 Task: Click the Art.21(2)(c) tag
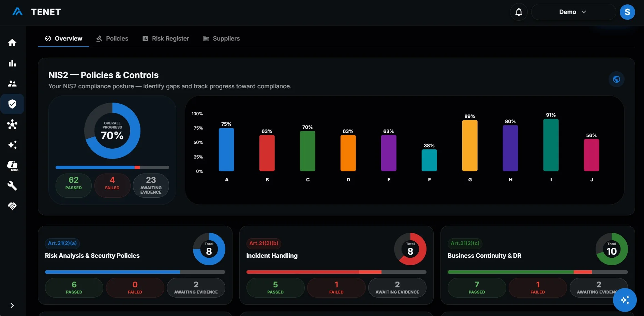pyautogui.click(x=465, y=243)
